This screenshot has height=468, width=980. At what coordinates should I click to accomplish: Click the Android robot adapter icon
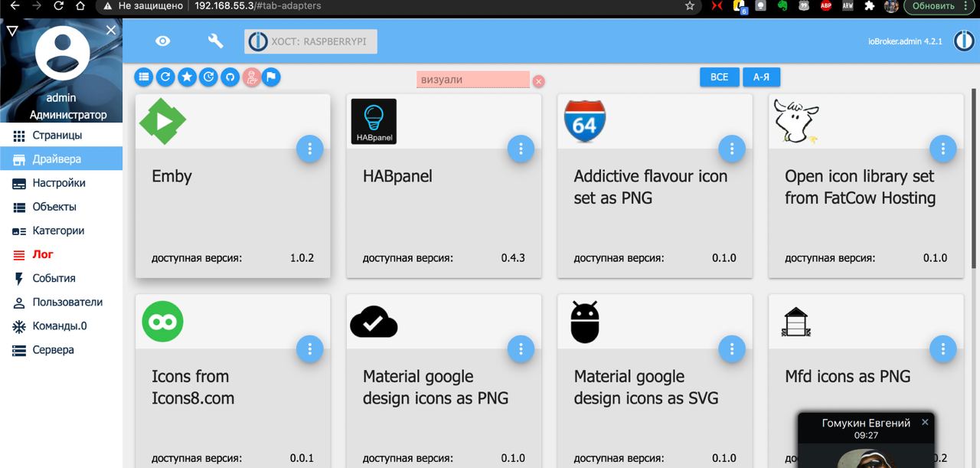[584, 321]
